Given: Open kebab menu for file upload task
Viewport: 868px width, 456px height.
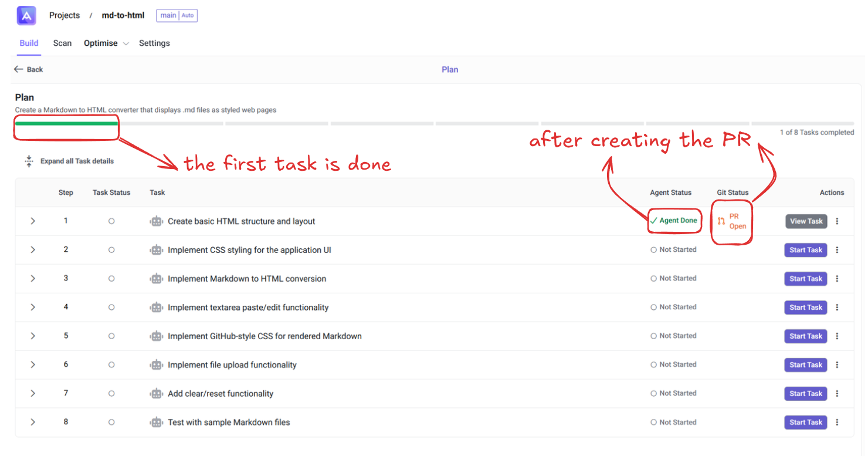Looking at the screenshot, I should click(837, 365).
